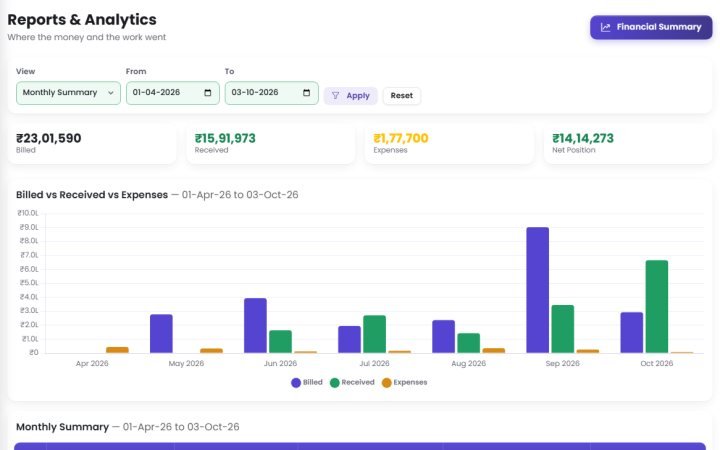Viewport: 720px width, 450px height.
Task: Select the ₹14,14,273 Net Position figure
Action: coord(583,138)
